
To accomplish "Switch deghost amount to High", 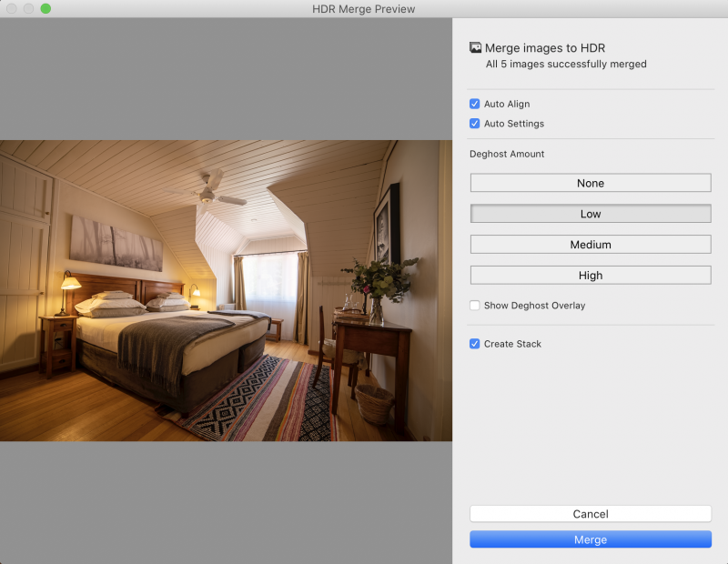I will [x=590, y=276].
